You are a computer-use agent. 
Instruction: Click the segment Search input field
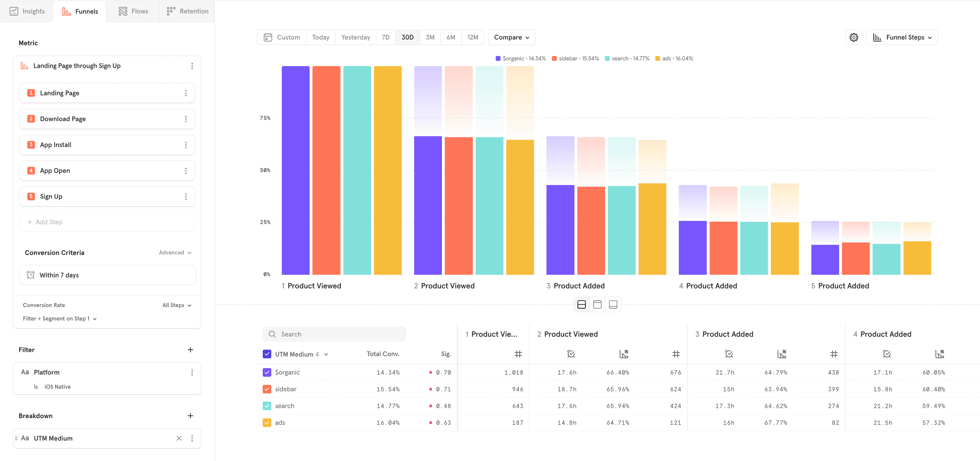click(335, 334)
